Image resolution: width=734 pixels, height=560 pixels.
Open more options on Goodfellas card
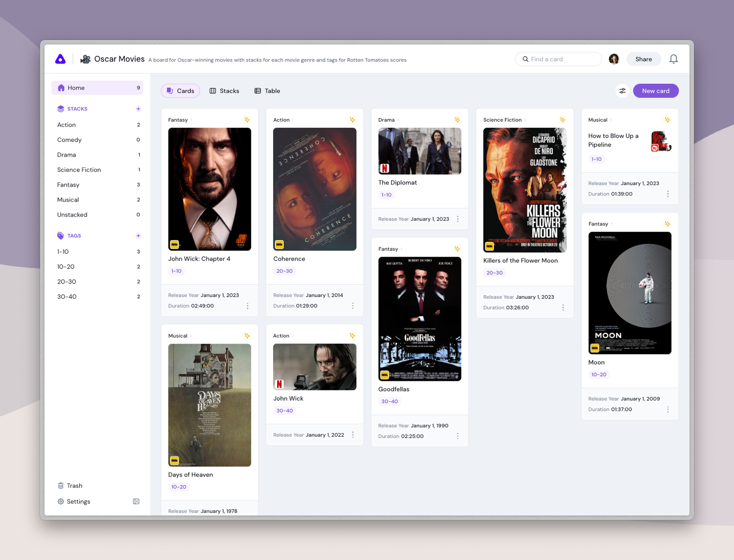(458, 436)
